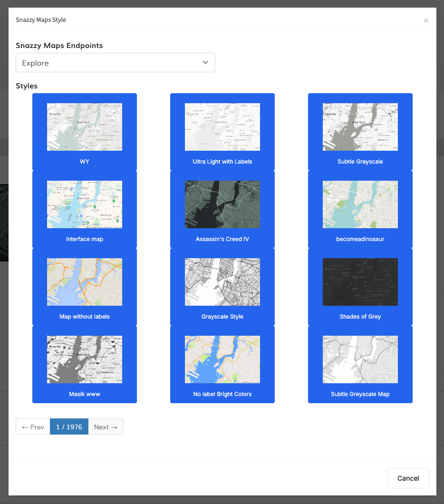Go to the next page of styles
Viewport: 444px width, 504px height.
pyautogui.click(x=106, y=427)
